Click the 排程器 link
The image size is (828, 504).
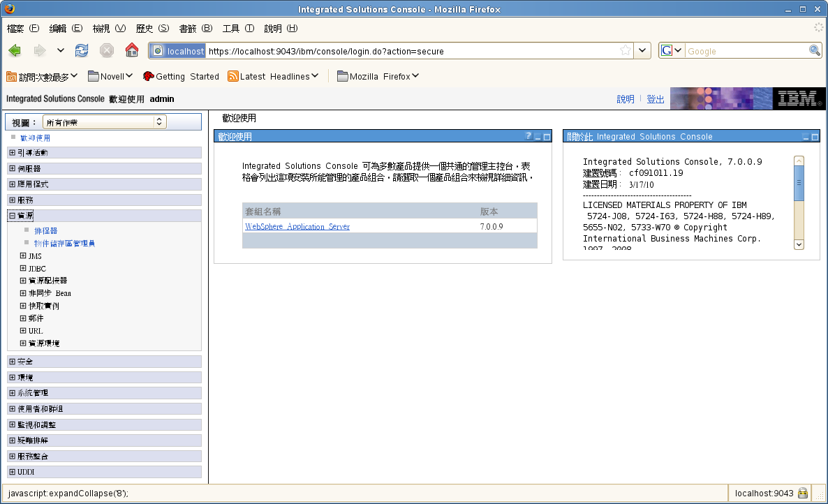pos(46,230)
